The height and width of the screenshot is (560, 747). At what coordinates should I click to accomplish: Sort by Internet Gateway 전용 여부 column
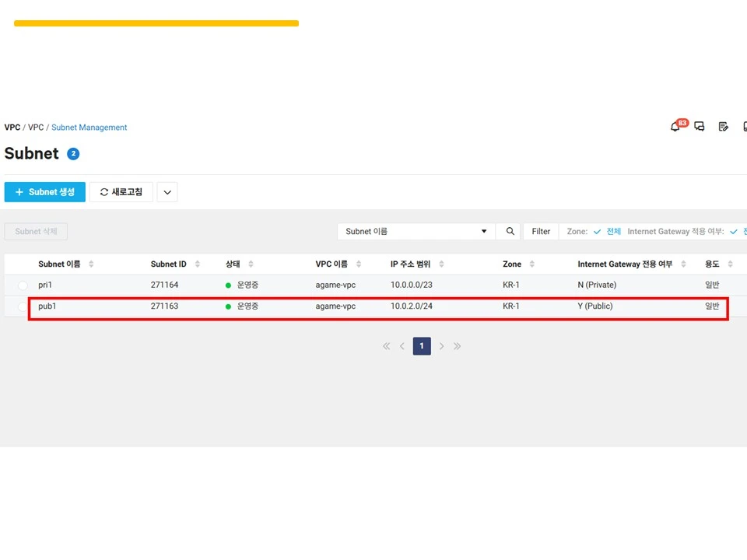click(x=684, y=264)
